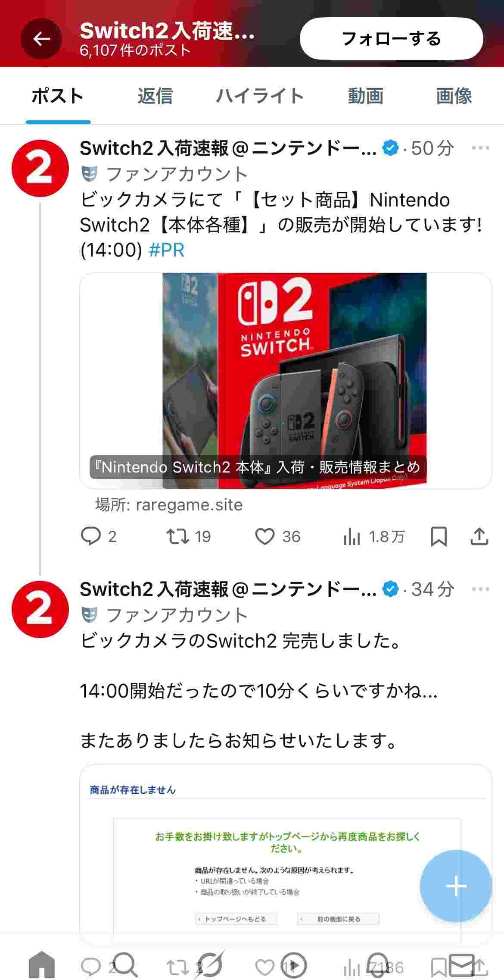Repost the first post showing 19 reposts
Viewport: 504px width, 980px height.
coord(188,537)
